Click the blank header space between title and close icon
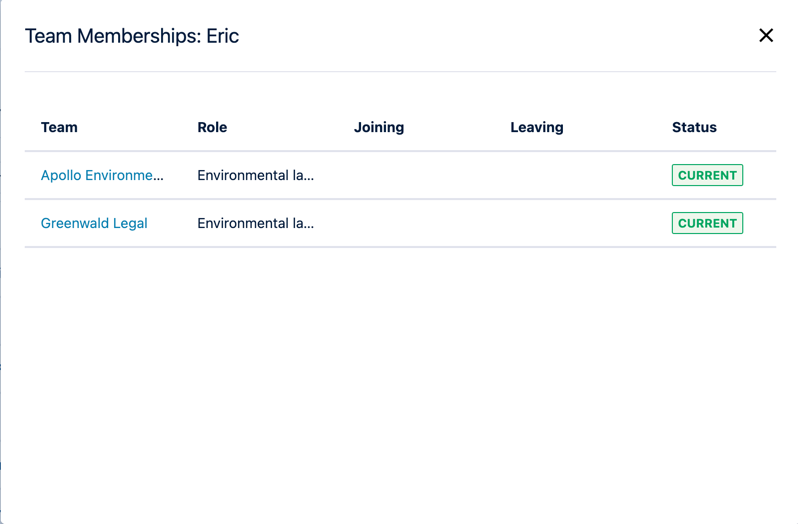Viewport: 798px width, 524px height. pyautogui.click(x=500, y=36)
